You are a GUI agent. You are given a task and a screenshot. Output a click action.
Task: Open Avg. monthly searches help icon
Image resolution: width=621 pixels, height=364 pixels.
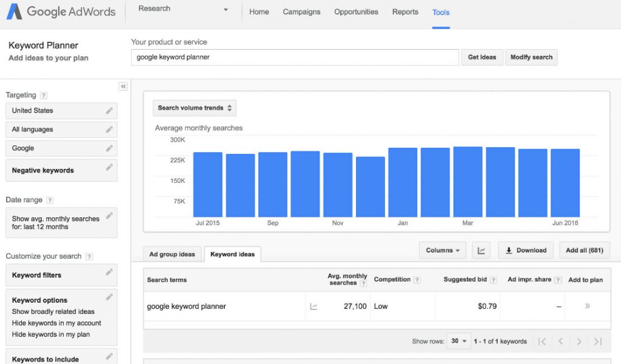tap(363, 283)
